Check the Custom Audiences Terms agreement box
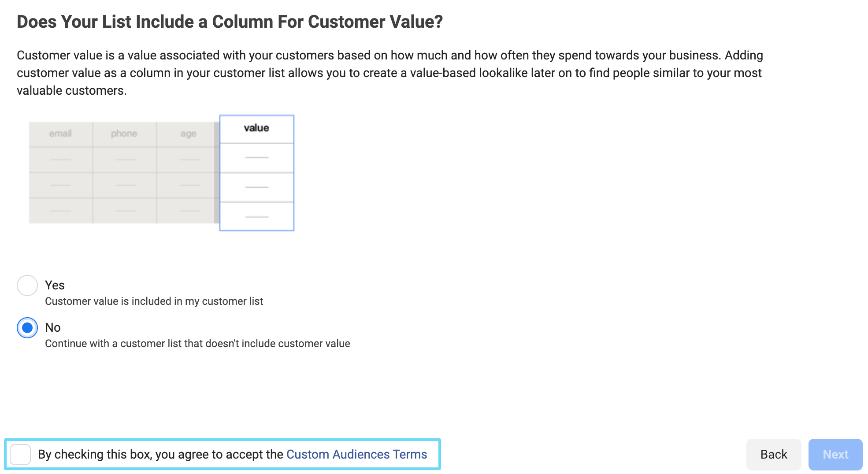Screen dimensions: 868x474 click(x=20, y=454)
